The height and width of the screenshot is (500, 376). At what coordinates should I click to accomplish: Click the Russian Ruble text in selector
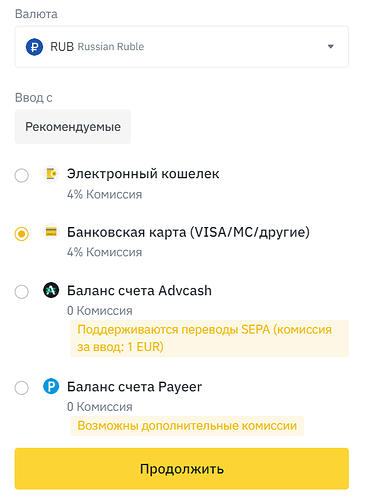tap(111, 47)
